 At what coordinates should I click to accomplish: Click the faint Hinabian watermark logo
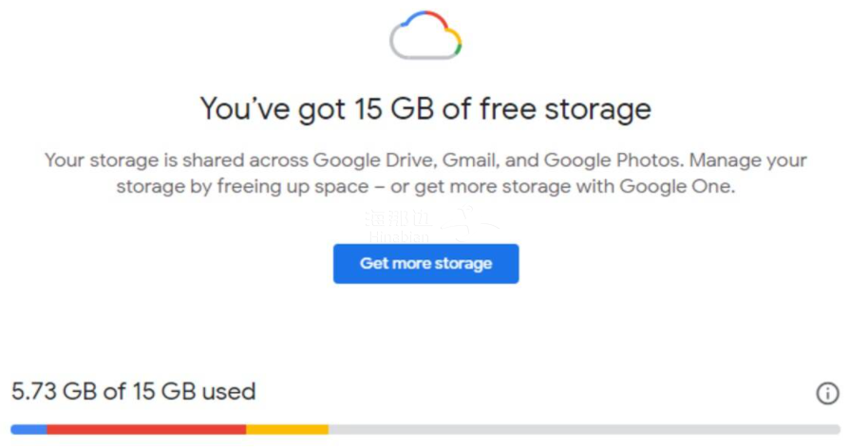pos(399,226)
